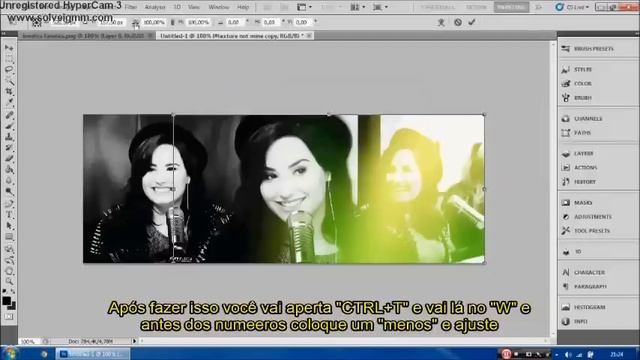This screenshot has width=640, height=360.
Task: Open the Filter menu
Action: 131,7
